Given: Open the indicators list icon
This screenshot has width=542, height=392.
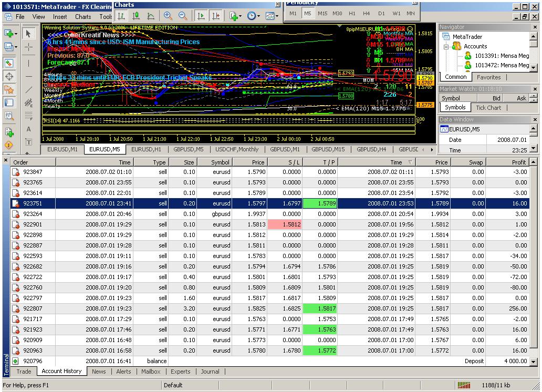Looking at the screenshot, I should coord(234,16).
